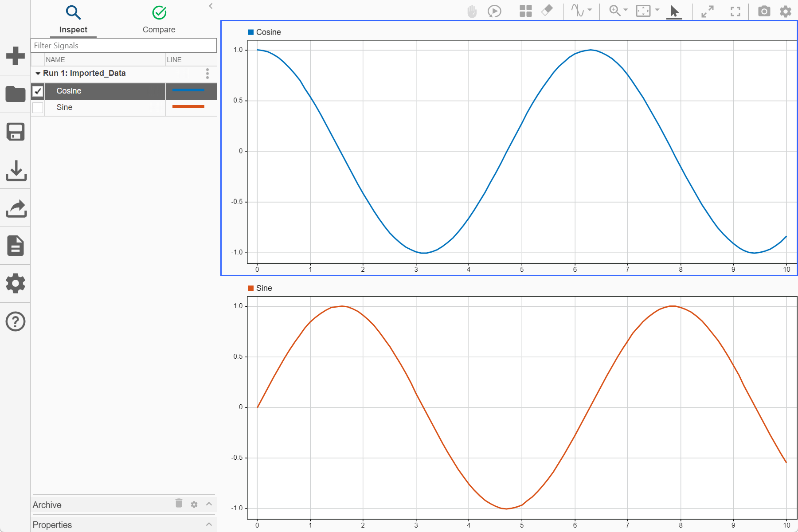The image size is (798, 532).
Task: Open help with the question mark icon
Action: pyautogui.click(x=16, y=321)
